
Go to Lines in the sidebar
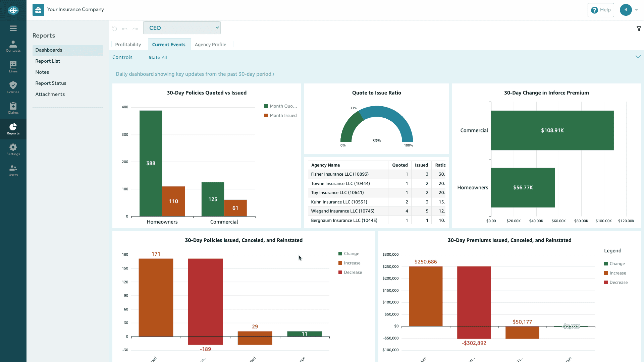coord(13,67)
